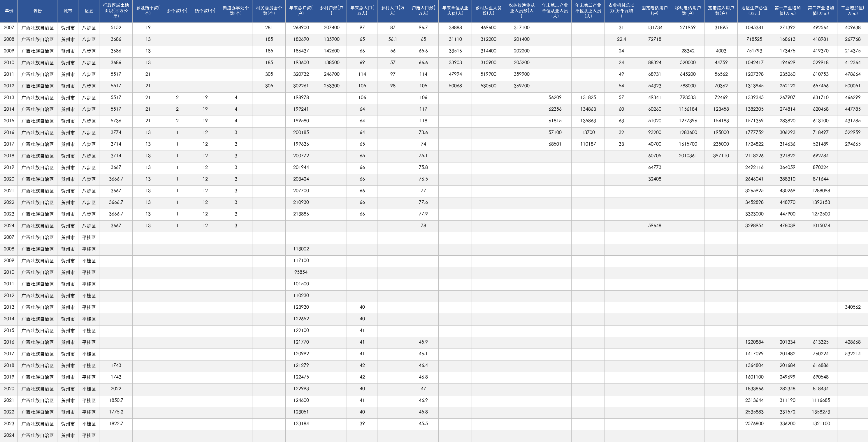Click the 行政区域土地面积 column header
The width and height of the screenshot is (868, 442).
(x=116, y=11)
